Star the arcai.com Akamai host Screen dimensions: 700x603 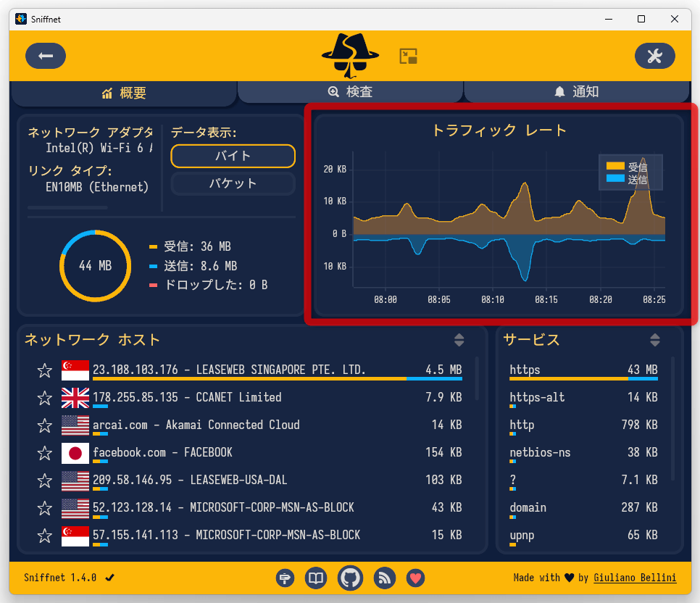pyautogui.click(x=45, y=425)
